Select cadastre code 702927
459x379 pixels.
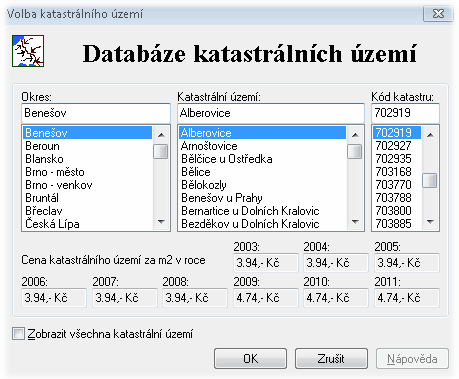pyautogui.click(x=397, y=146)
